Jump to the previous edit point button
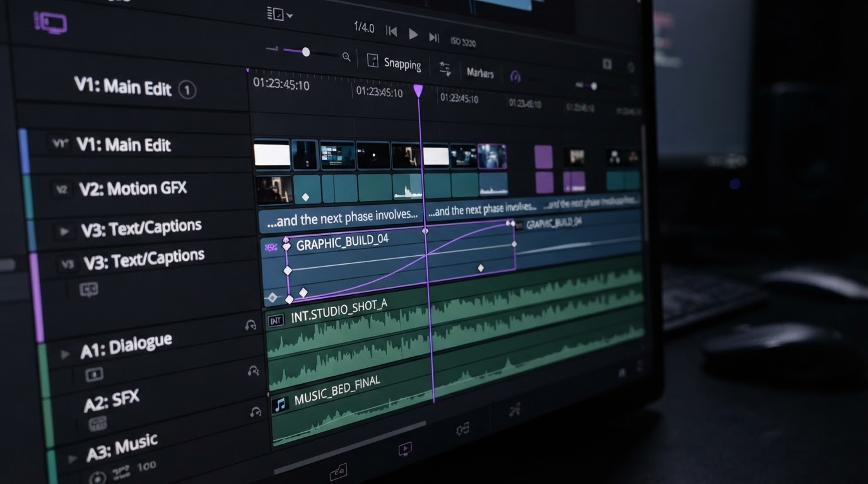Viewport: 868px width, 484px height. (392, 31)
